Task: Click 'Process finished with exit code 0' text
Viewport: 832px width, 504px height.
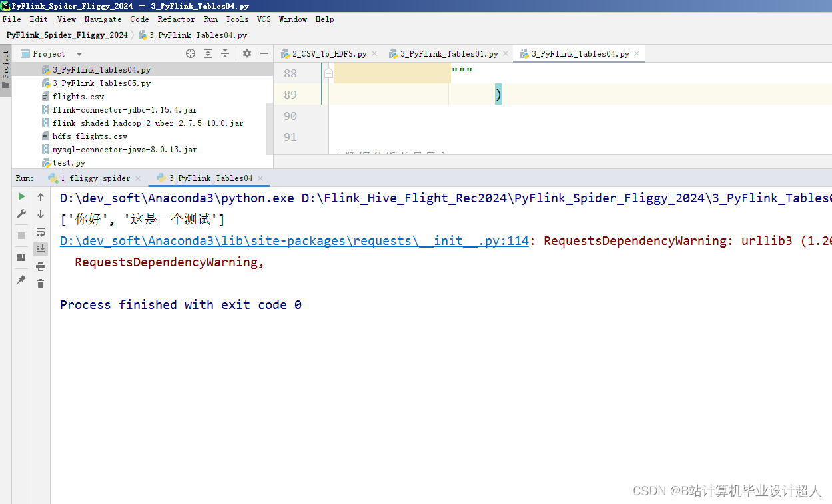Action: 181,305
